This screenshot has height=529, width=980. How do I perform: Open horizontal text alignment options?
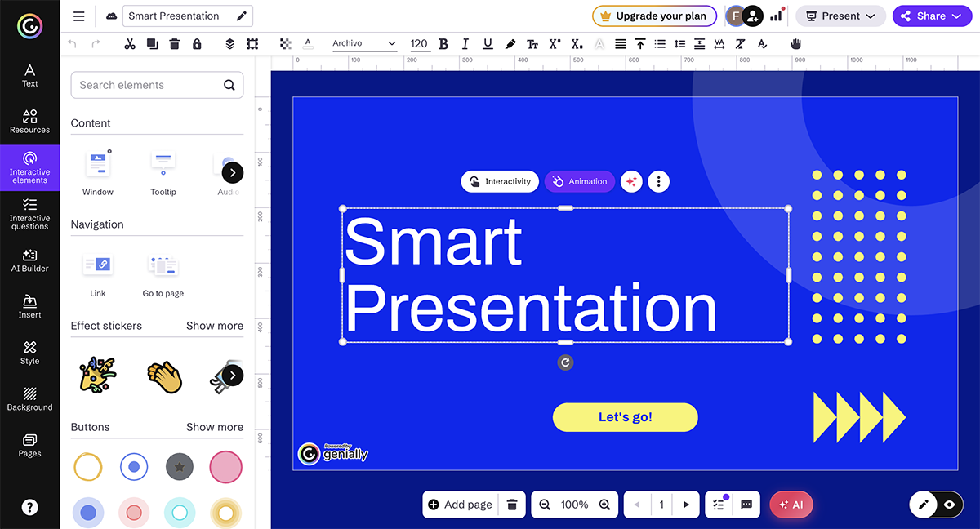coord(621,44)
